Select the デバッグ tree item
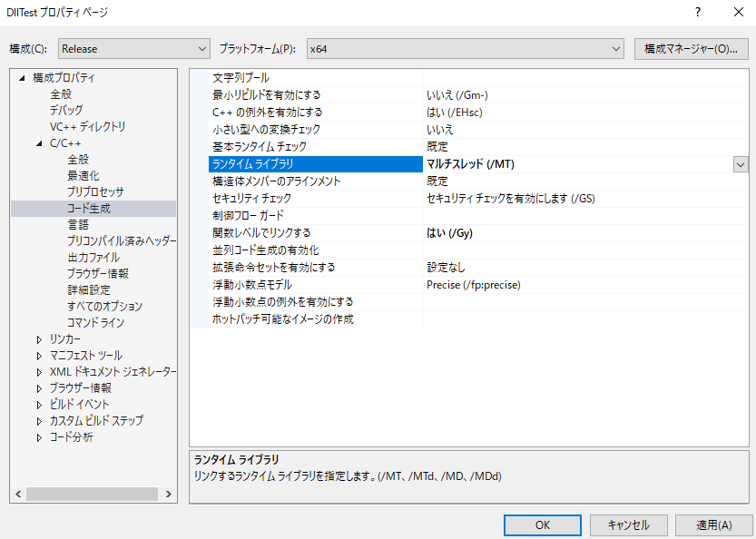The height and width of the screenshot is (539, 756). click(66, 110)
